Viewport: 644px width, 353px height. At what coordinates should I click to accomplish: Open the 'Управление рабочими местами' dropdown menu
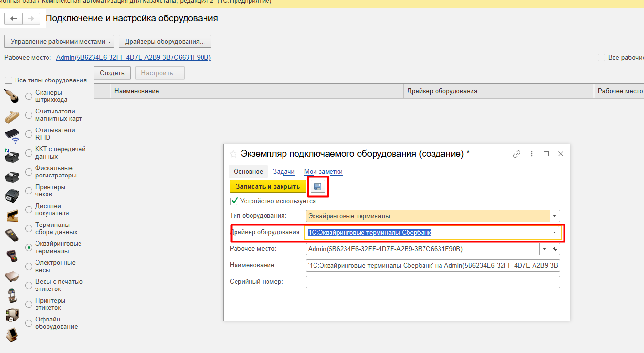pos(59,42)
